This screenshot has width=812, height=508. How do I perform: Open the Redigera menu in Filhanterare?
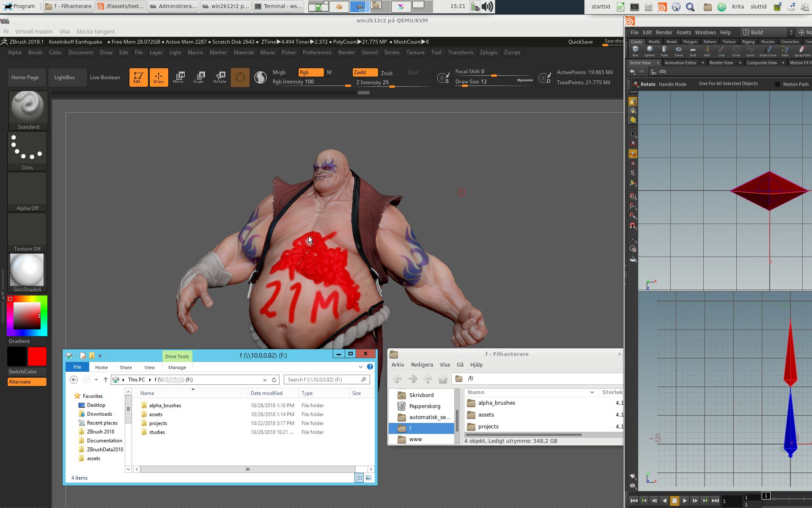(x=422, y=364)
